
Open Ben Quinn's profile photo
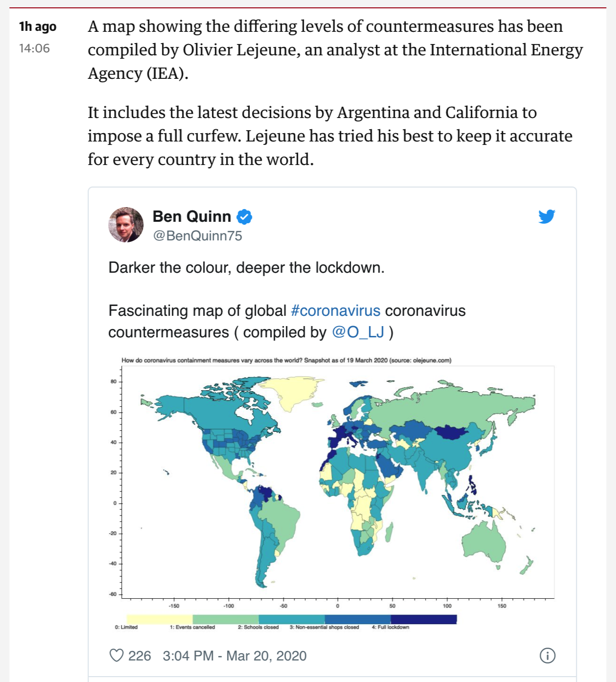tap(126, 225)
